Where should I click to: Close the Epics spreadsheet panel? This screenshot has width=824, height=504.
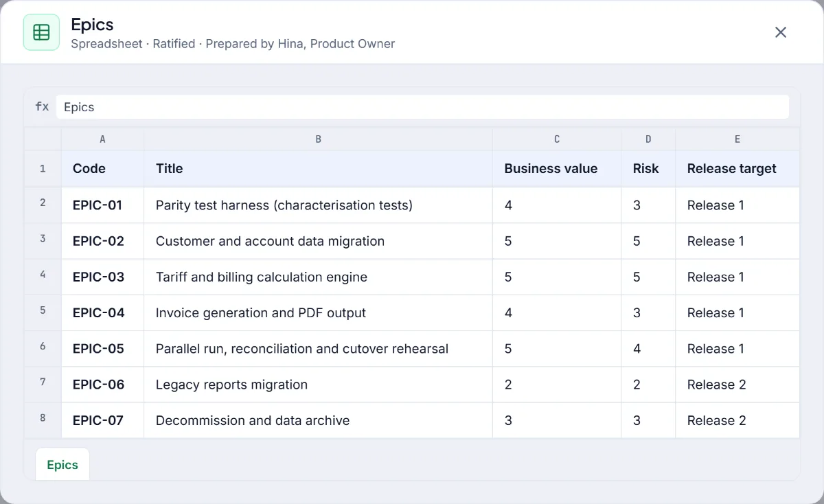coord(781,32)
